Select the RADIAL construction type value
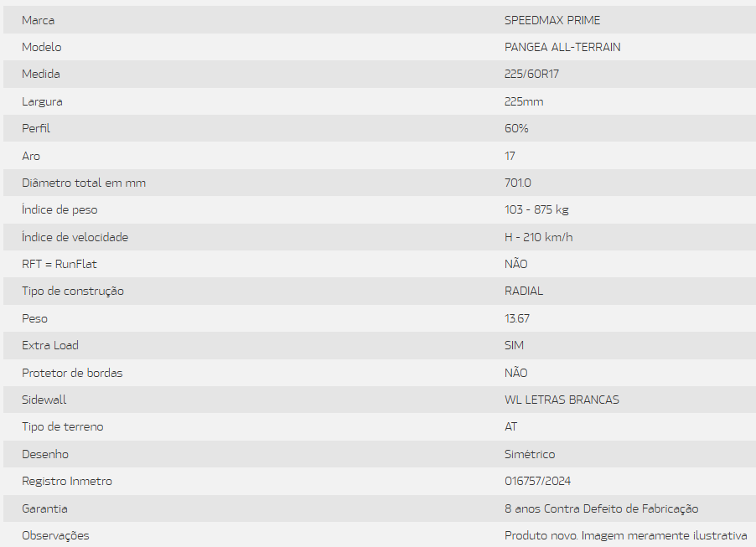Image resolution: width=756 pixels, height=547 pixels. coord(524,291)
